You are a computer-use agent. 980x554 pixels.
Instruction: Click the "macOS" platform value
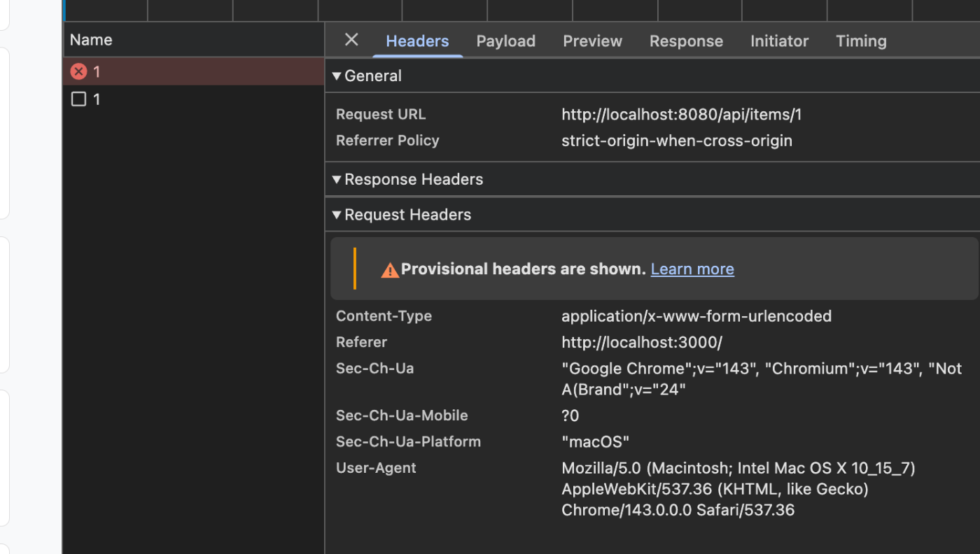[595, 442]
